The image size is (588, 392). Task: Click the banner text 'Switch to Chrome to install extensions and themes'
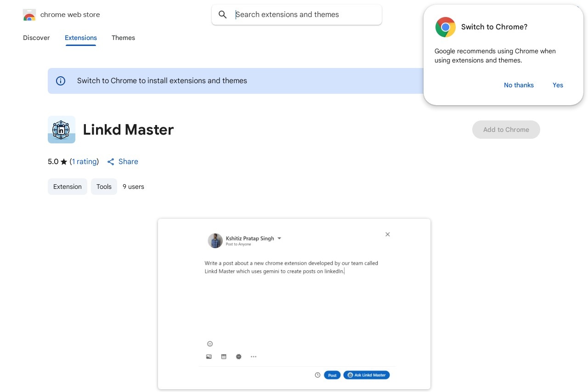pos(162,81)
